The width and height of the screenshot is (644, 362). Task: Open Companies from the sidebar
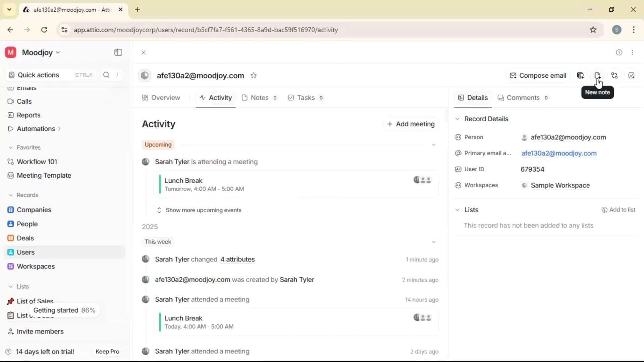pyautogui.click(x=34, y=210)
